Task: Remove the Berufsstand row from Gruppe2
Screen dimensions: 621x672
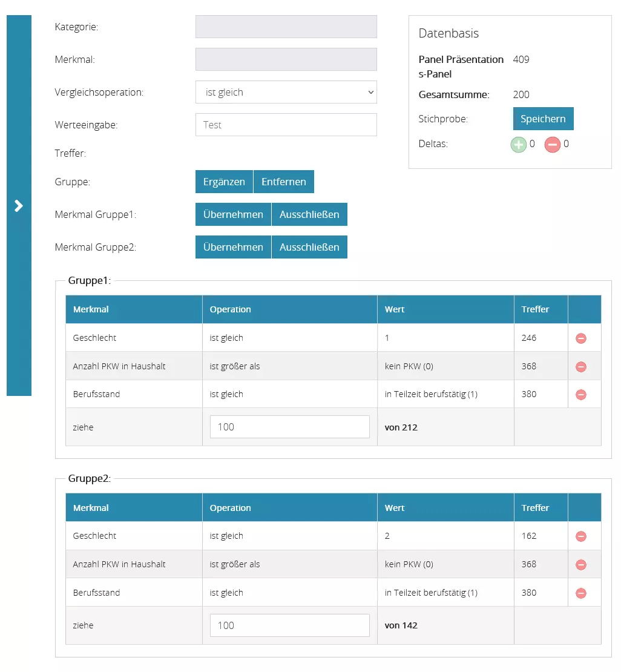Action: point(581,592)
